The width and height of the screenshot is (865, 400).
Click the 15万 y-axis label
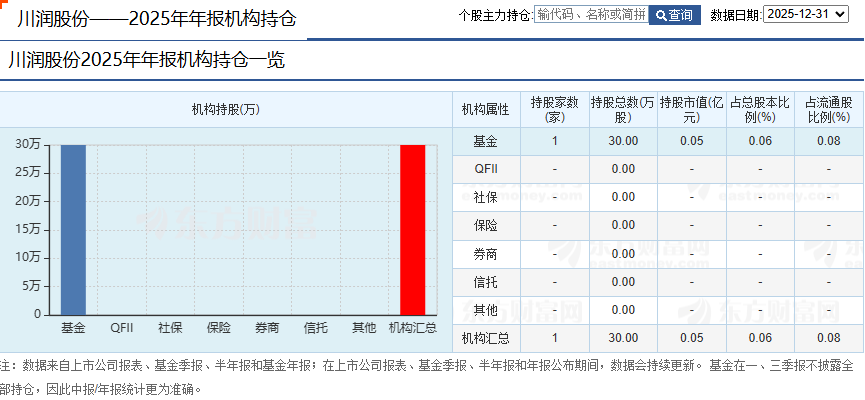point(28,230)
